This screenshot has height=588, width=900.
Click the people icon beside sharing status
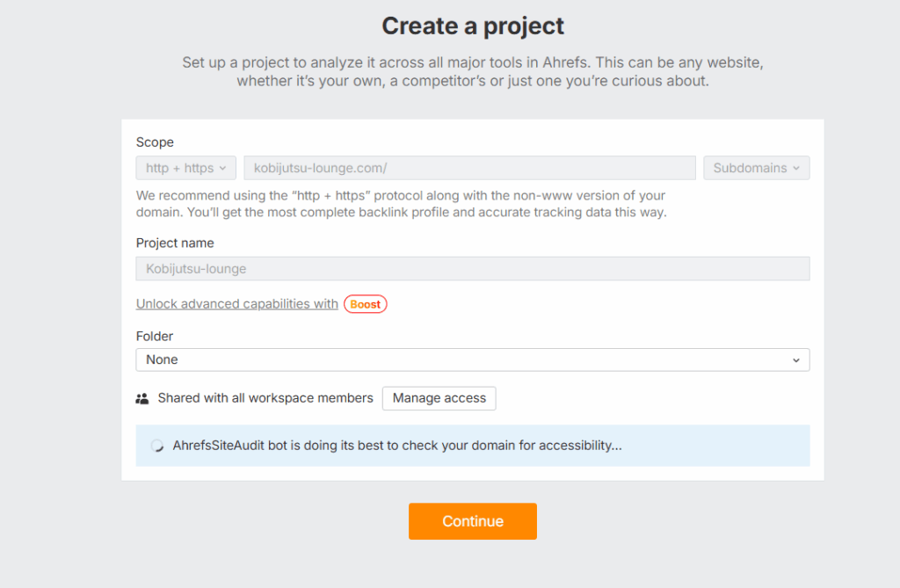click(x=142, y=399)
